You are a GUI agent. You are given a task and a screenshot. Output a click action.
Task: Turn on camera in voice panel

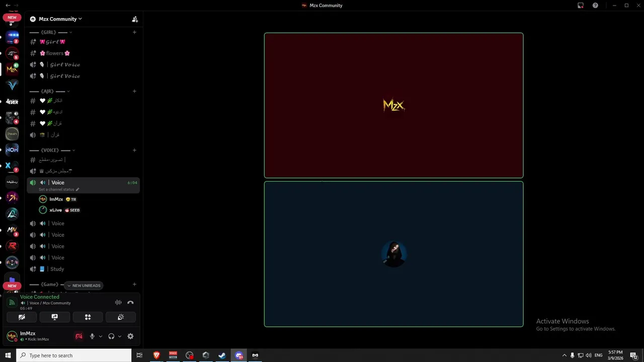coord(22,317)
